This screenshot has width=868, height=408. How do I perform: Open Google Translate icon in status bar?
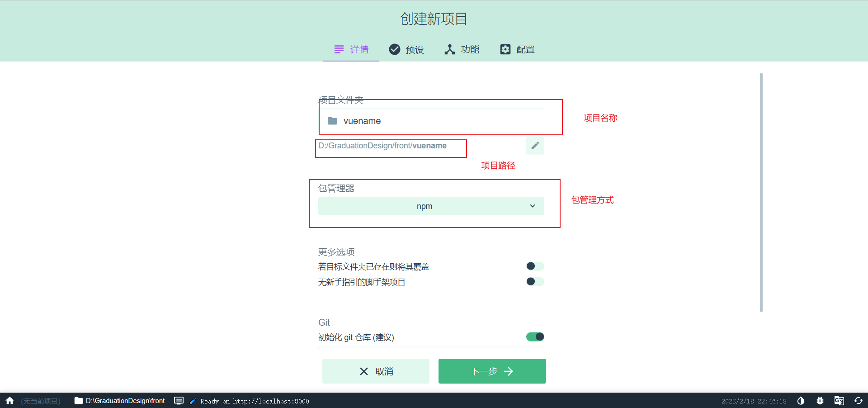(x=840, y=401)
